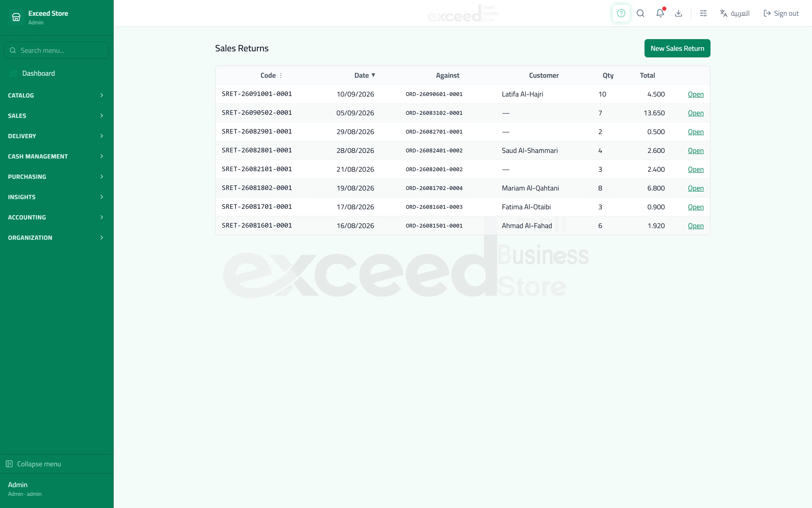Image resolution: width=812 pixels, height=508 pixels.
Task: Open return SRET-26090502-0001
Action: coord(696,113)
